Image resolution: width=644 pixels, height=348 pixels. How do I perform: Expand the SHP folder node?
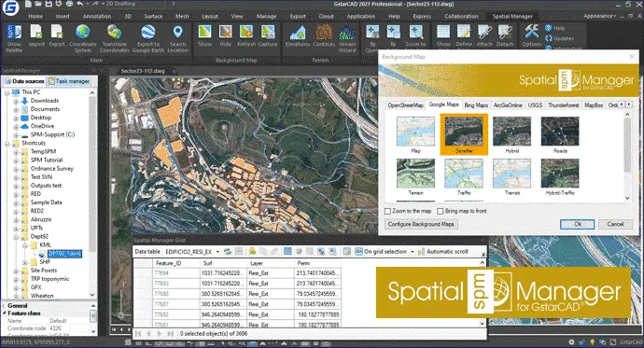[x=25, y=262]
